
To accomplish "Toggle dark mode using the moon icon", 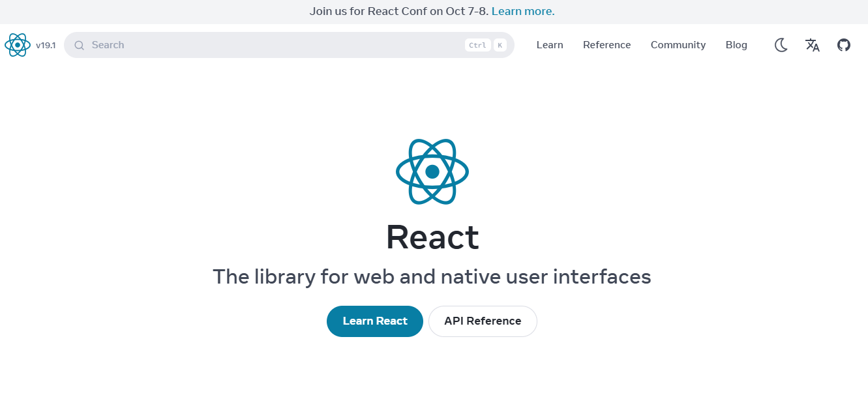I will [781, 44].
